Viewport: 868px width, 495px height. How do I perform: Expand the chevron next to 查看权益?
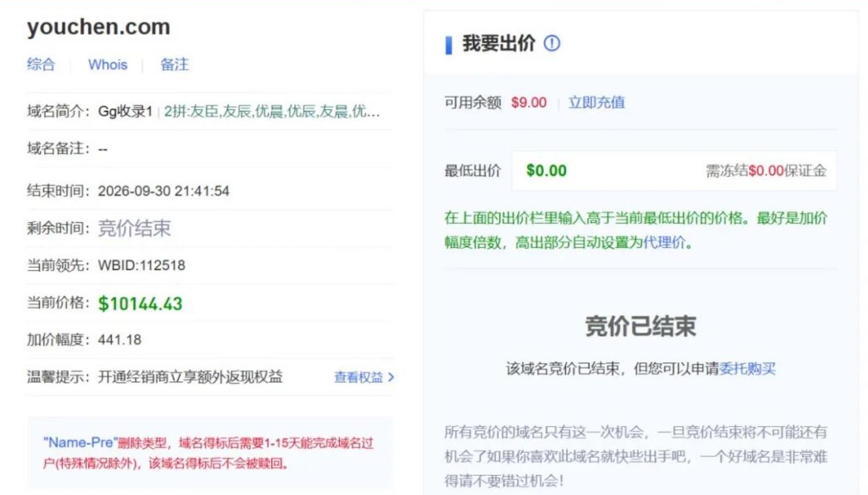click(391, 377)
